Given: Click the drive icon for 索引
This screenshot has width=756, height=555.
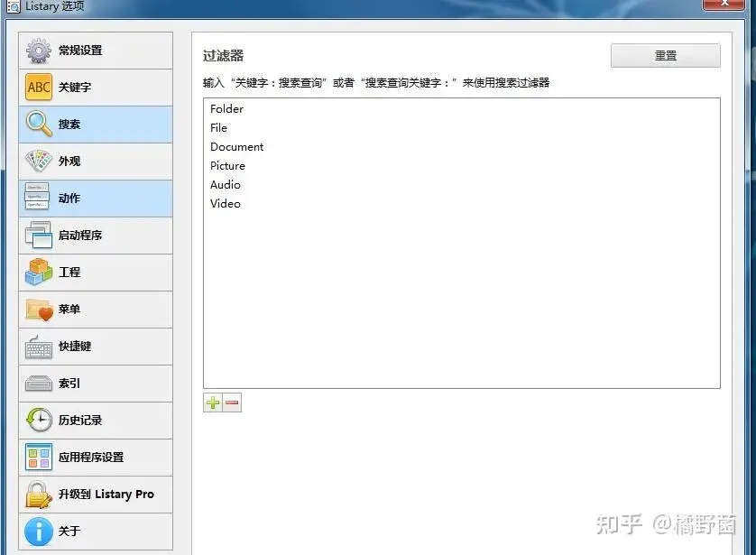Looking at the screenshot, I should 39,384.
